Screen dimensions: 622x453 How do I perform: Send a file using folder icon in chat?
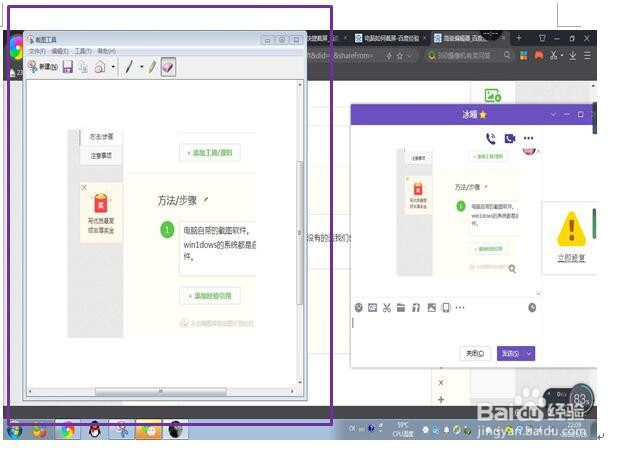[x=401, y=307]
